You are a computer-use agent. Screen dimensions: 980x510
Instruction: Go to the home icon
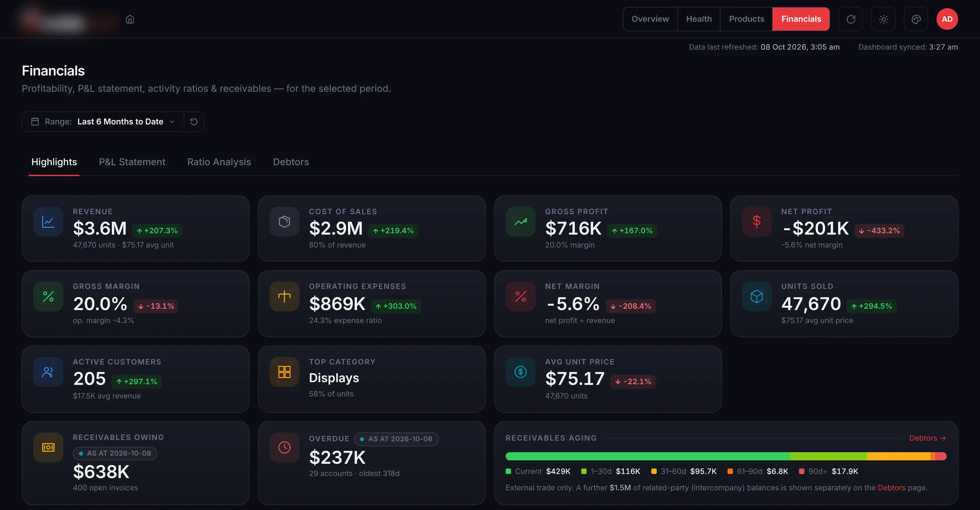(x=130, y=19)
